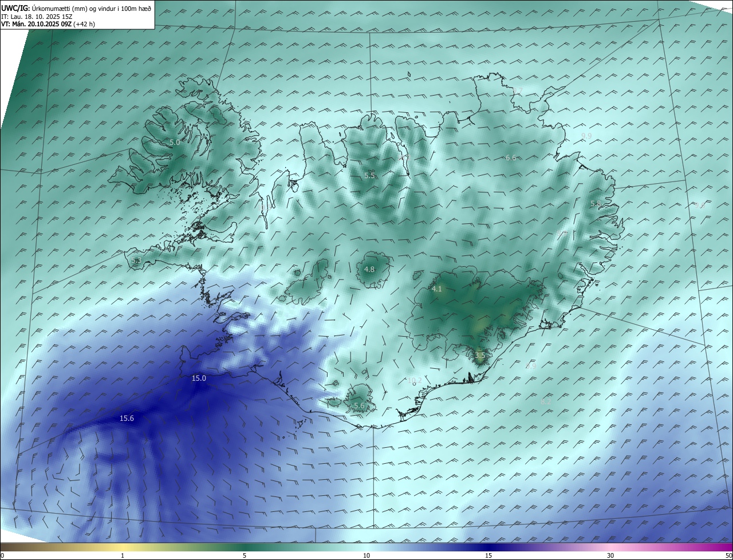This screenshot has height=560, width=733.
Task: Click the 5.6 value on the southern ice cap
Action: (359, 406)
